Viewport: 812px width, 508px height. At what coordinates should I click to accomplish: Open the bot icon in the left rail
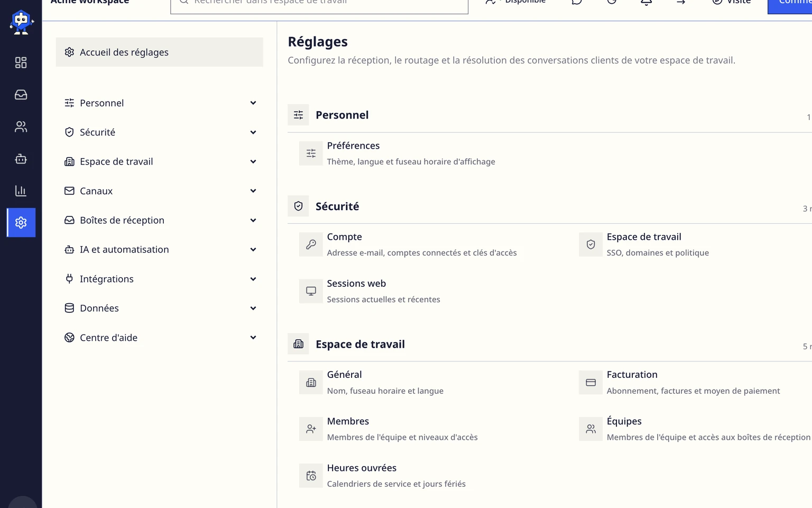tap(21, 159)
